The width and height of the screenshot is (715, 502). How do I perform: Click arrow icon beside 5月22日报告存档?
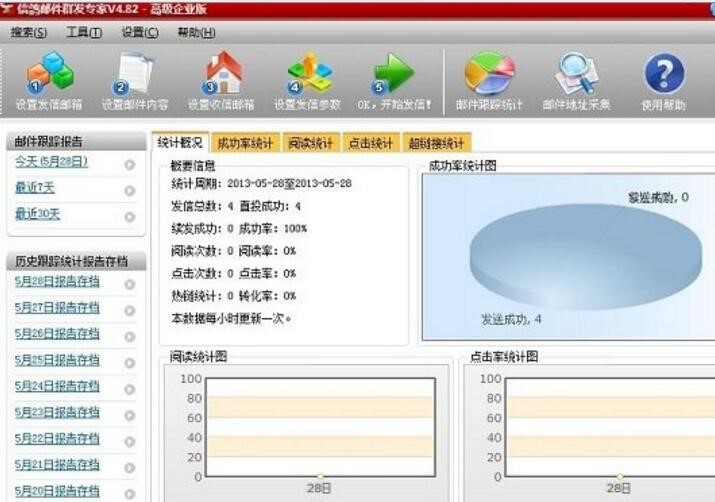click(130, 441)
